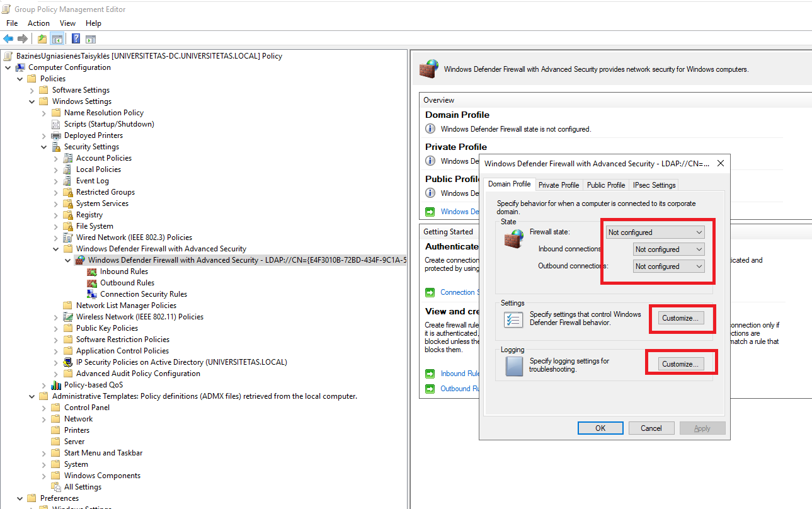The image size is (812, 509).
Task: Expand the Software Settings node
Action: click(x=31, y=90)
